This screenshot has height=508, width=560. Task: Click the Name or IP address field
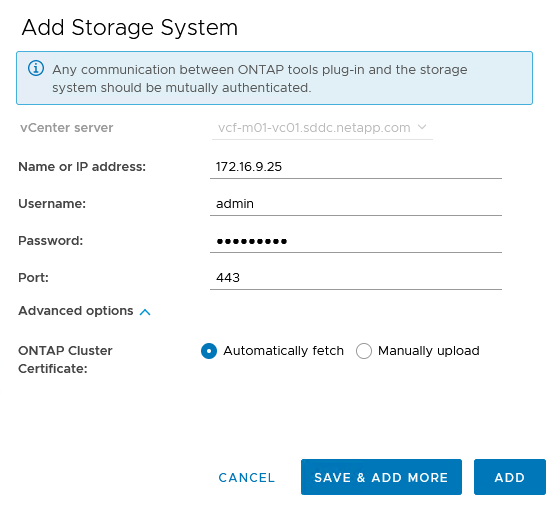pos(356,167)
